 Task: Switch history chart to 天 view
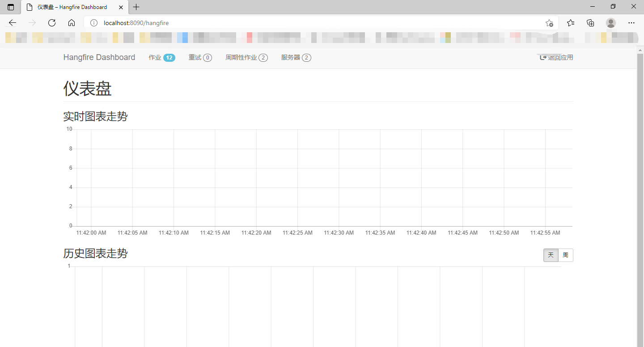(x=551, y=255)
